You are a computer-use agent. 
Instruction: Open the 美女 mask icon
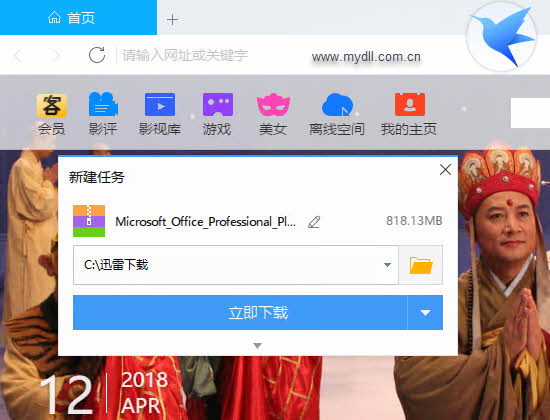273,105
